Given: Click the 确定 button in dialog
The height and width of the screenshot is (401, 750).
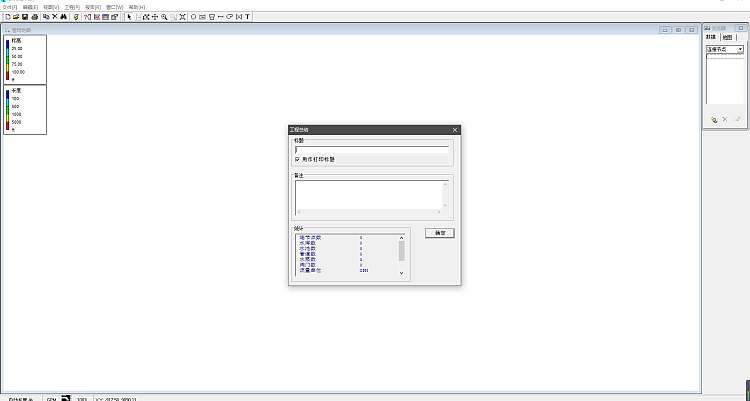Looking at the screenshot, I should point(440,232).
